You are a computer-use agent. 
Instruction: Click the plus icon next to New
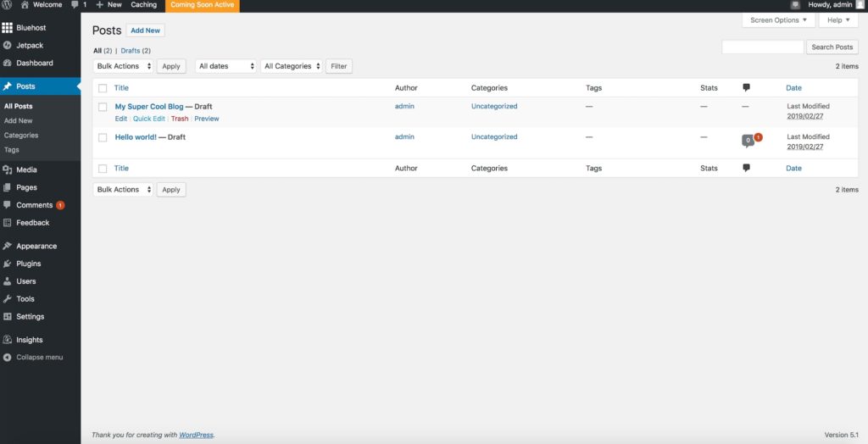pyautogui.click(x=100, y=4)
